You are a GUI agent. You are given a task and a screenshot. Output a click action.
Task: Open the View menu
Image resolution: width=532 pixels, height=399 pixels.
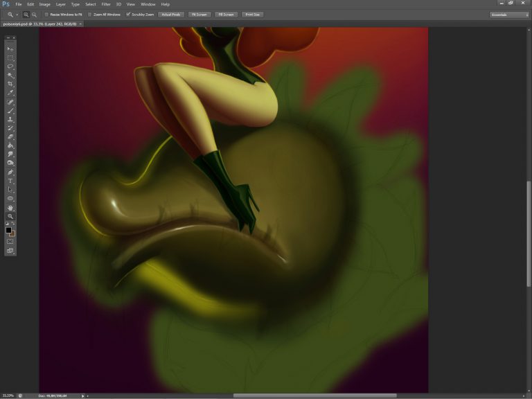tap(131, 4)
